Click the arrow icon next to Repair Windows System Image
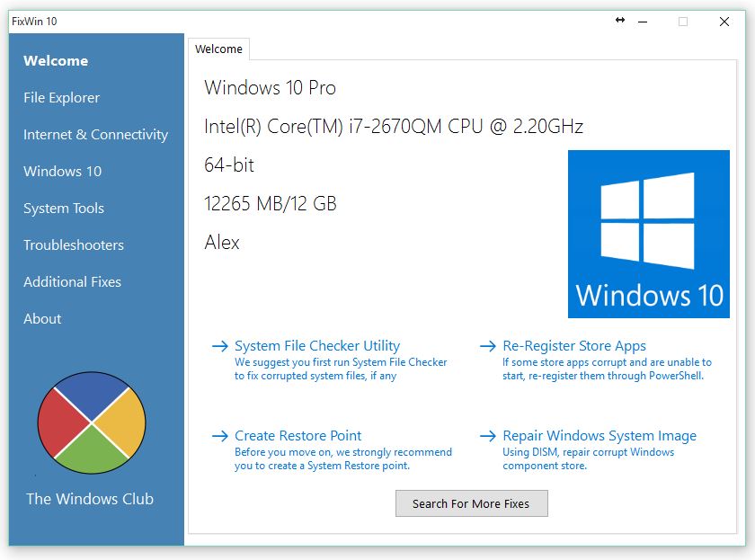This screenshot has height=560, width=755. click(x=488, y=436)
